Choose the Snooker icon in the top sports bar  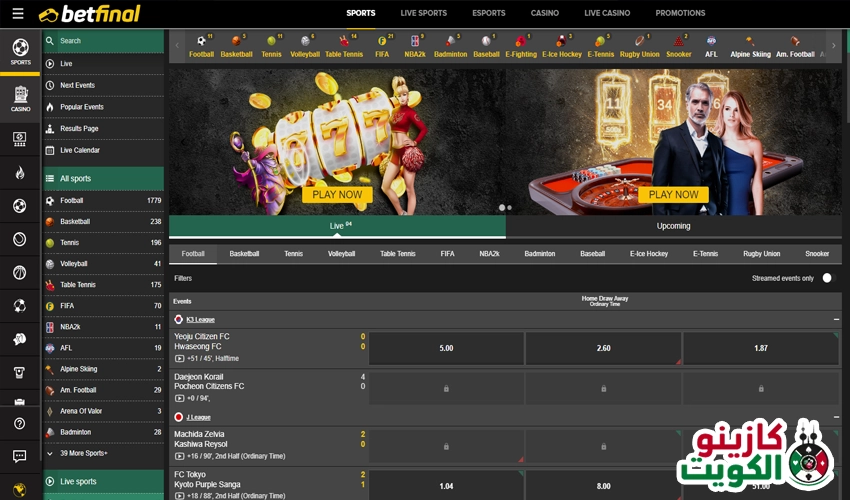679,46
